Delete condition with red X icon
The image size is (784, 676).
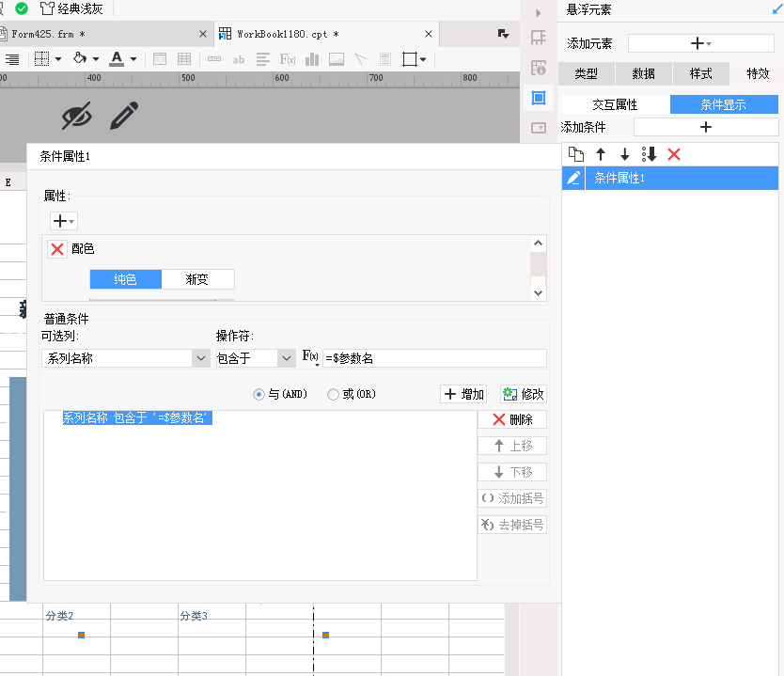tap(674, 154)
